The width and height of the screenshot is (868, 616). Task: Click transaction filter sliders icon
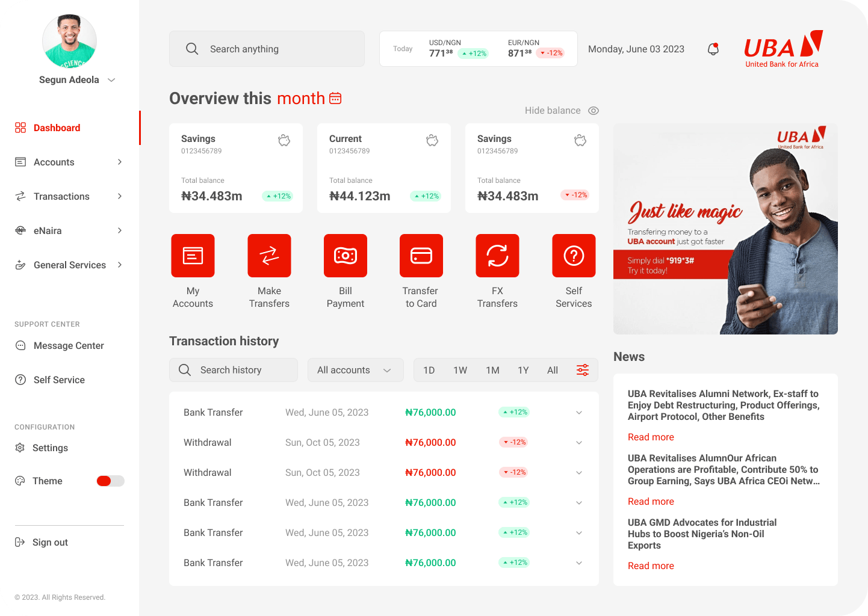(583, 370)
